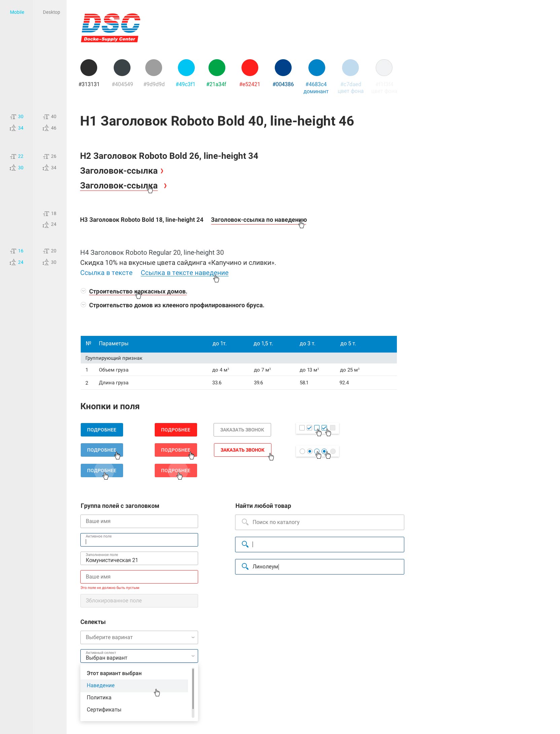The height and width of the screenshot is (734, 560).
Task: Click the scrollbar in the select options list
Action: pos(193,693)
